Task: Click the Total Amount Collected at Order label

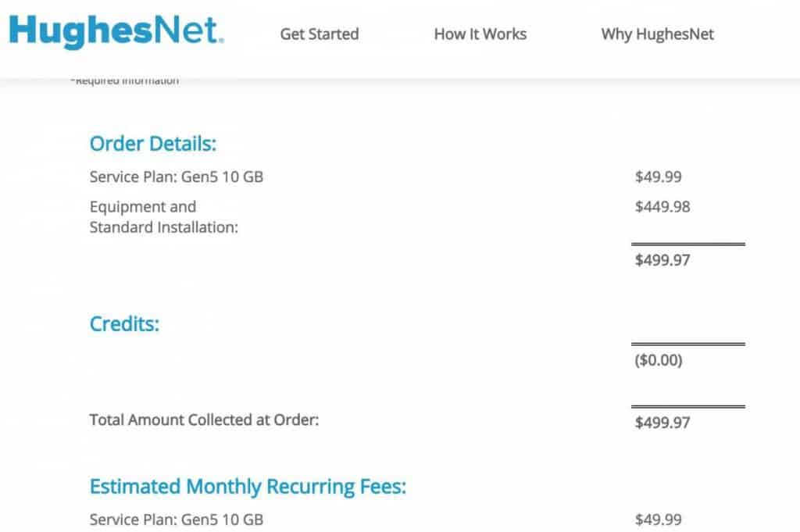Action: click(x=206, y=420)
